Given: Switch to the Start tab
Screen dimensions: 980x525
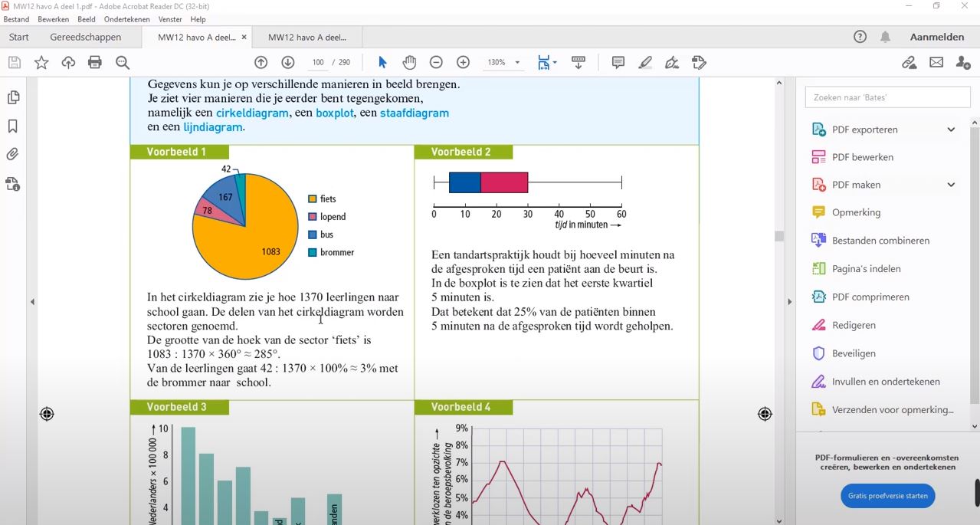Looking at the screenshot, I should click(19, 37).
